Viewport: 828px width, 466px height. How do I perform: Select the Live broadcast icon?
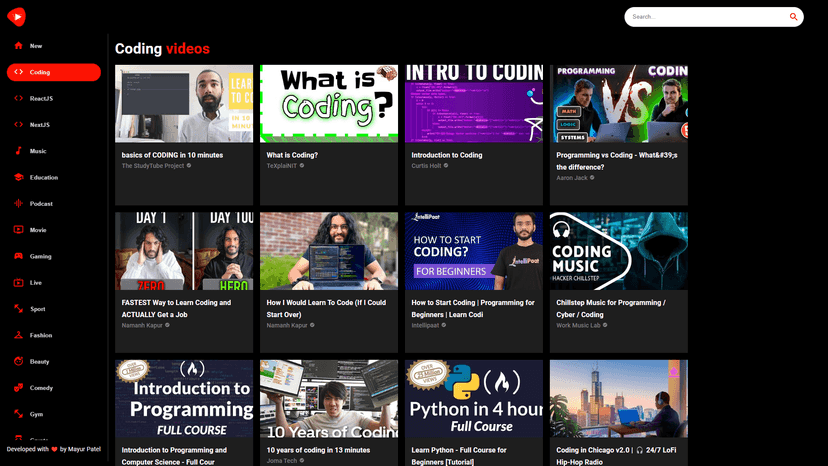[18, 282]
